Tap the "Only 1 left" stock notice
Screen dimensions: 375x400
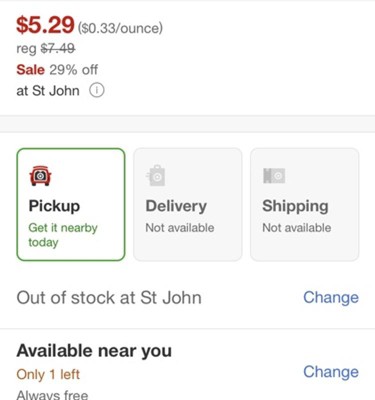click(48, 374)
